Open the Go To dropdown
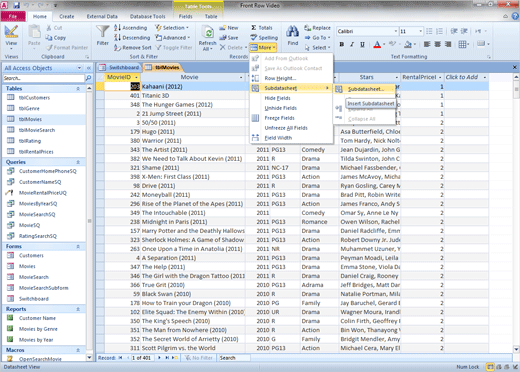The height and width of the screenshot is (372, 520). [317, 38]
